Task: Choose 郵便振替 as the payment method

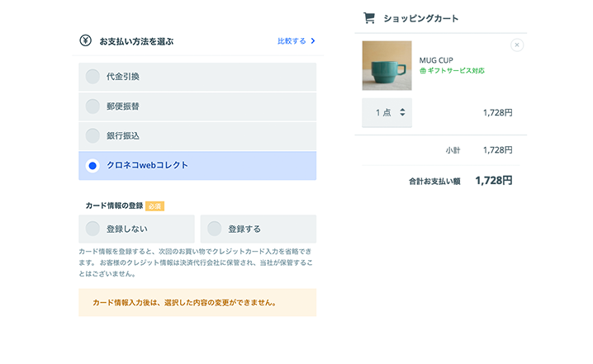Action: tap(93, 106)
